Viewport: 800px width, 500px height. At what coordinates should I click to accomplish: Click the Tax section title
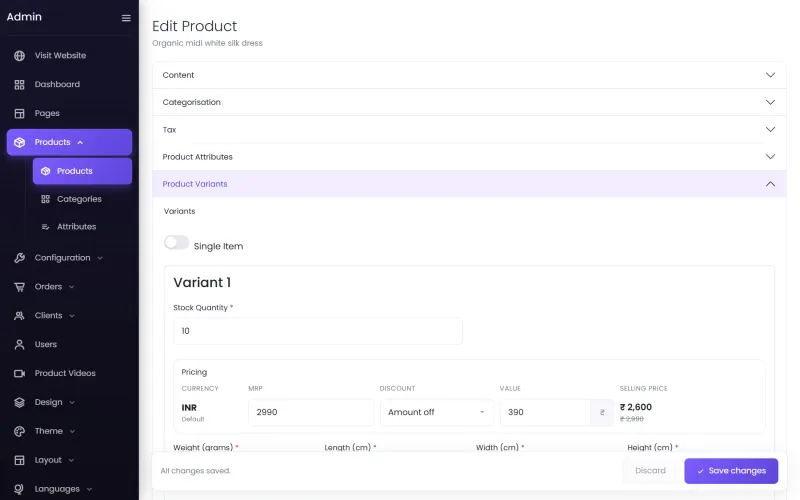click(x=169, y=130)
